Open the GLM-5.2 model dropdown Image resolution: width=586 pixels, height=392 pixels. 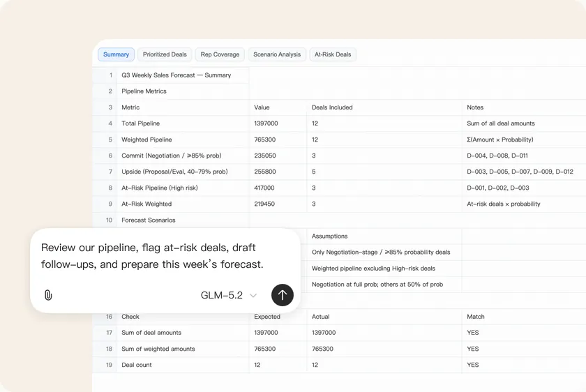pyautogui.click(x=228, y=295)
